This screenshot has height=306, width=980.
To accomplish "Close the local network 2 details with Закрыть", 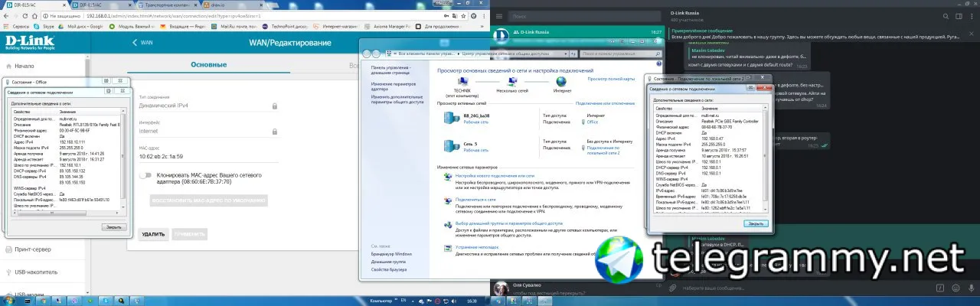I will pos(756,223).
